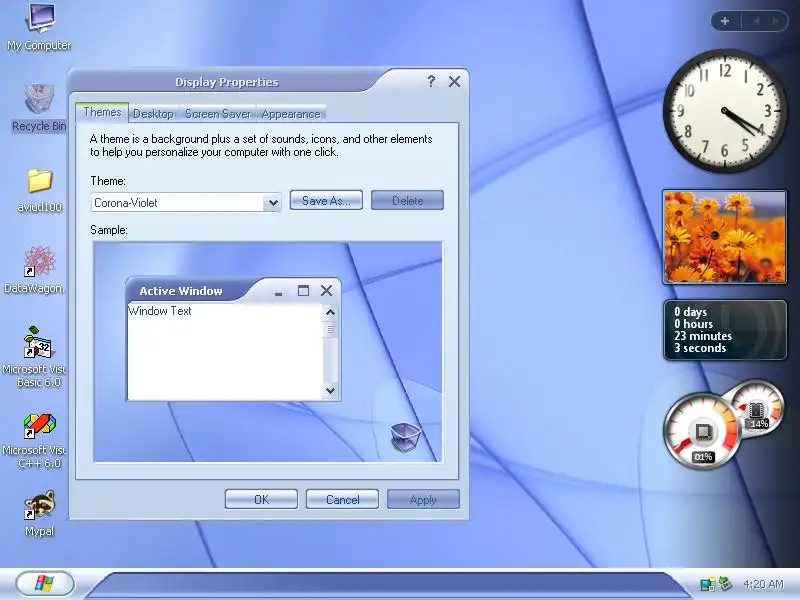Click the sample window close X icon

(327, 290)
